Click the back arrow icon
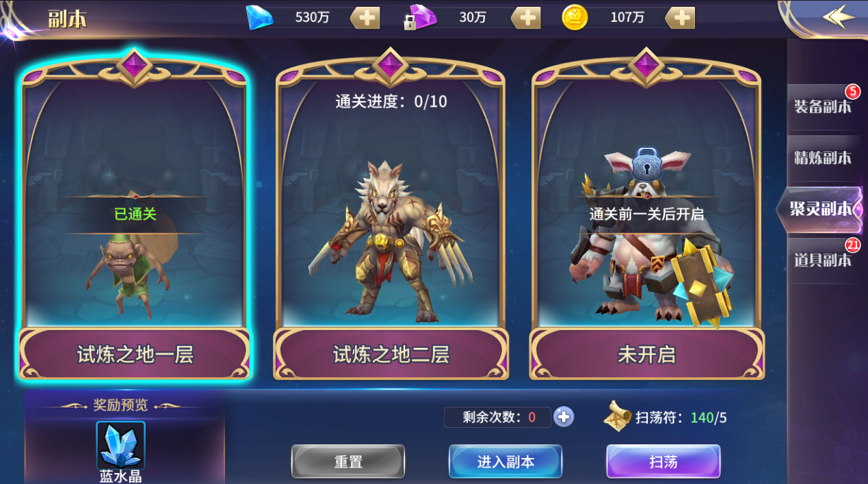This screenshot has height=484, width=868. point(839,16)
